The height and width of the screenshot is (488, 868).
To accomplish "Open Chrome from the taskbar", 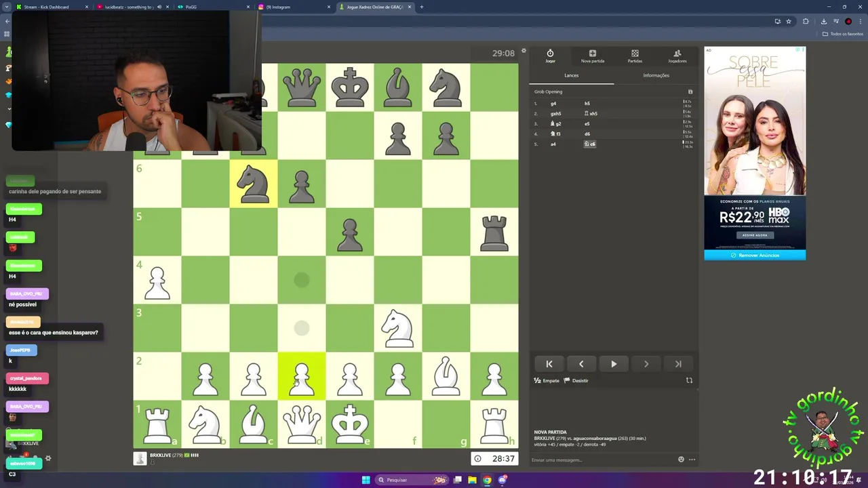I will coord(487,480).
